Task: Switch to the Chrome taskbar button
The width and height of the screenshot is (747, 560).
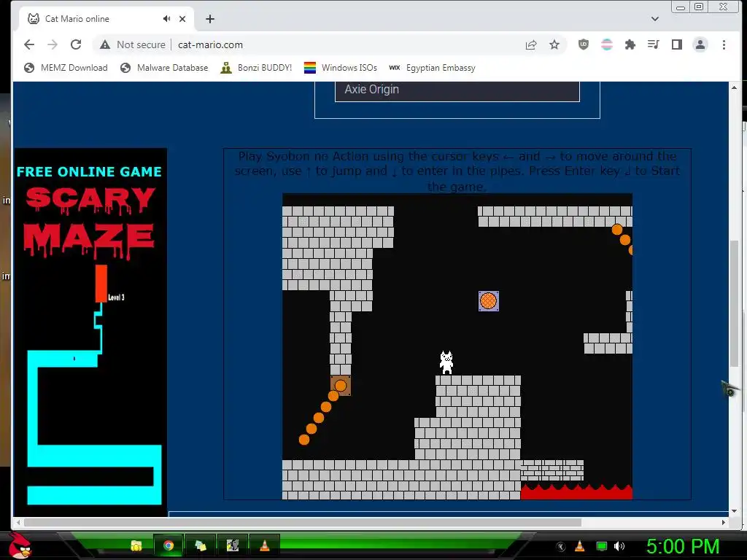Action: 169,545
